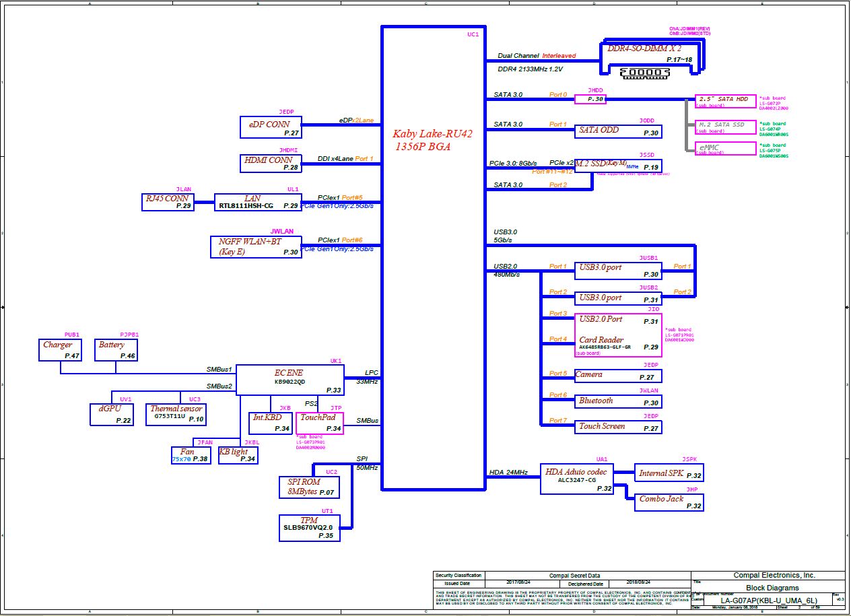Viewport: 851px width, 616px height.
Task: Select the eMMC sub board block
Action: point(725,148)
